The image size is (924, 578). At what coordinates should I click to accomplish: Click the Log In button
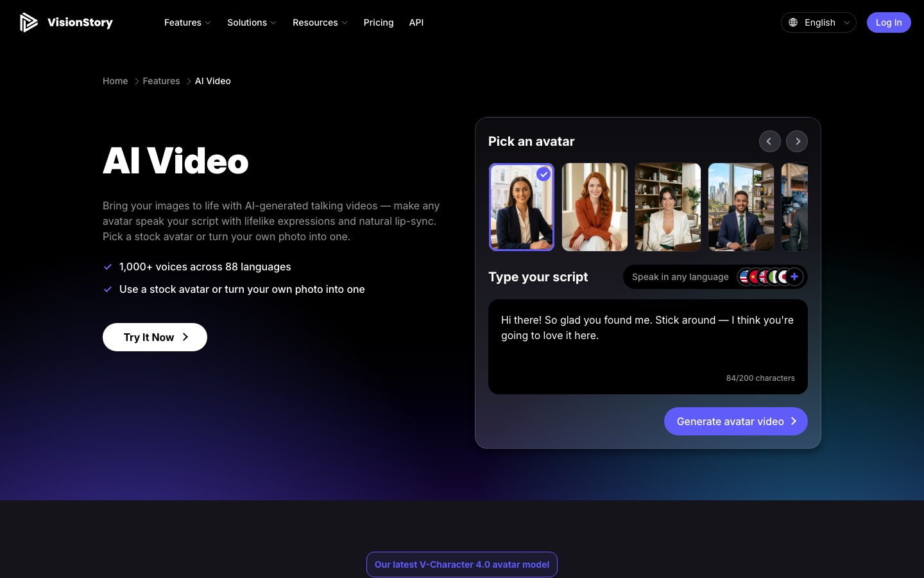coord(889,22)
